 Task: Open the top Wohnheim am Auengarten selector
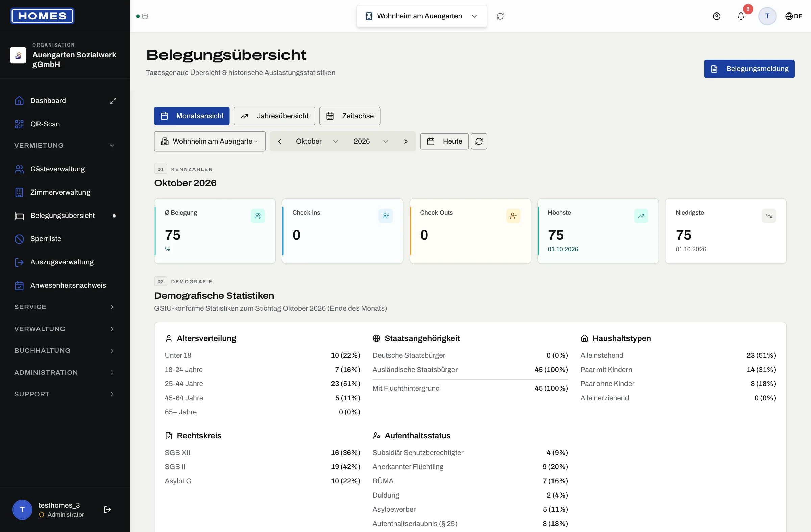tap(421, 16)
